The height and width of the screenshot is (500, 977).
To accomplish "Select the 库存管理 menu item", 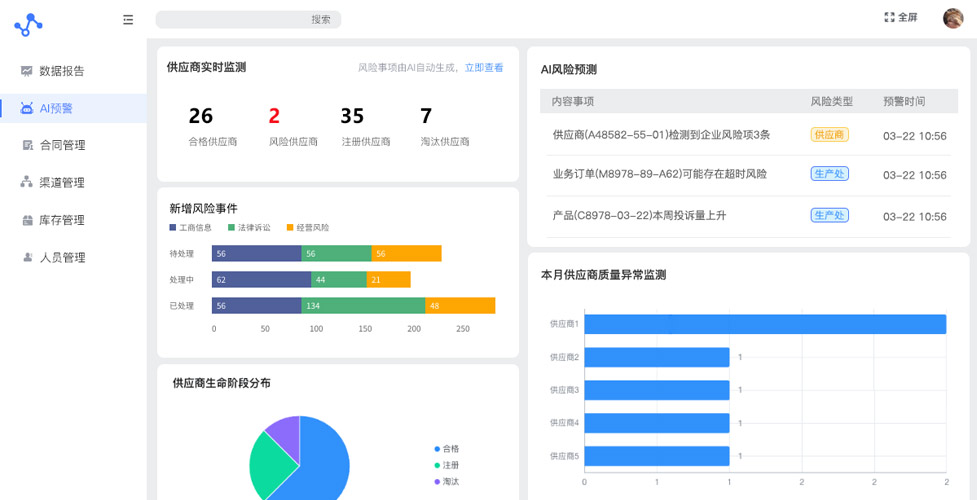I will click(x=62, y=220).
